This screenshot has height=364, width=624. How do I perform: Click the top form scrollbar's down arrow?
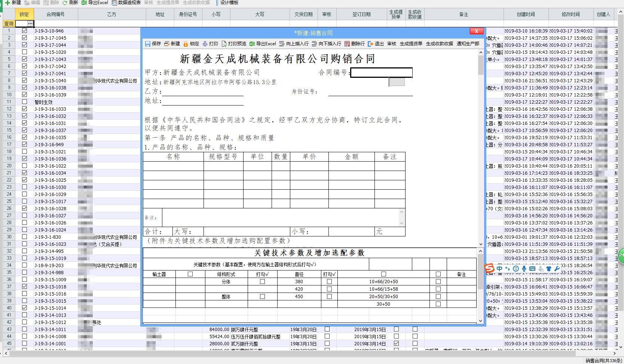pos(481,244)
